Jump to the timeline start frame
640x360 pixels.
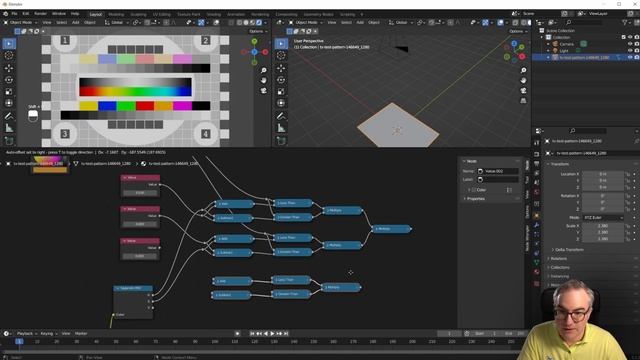coord(252,333)
